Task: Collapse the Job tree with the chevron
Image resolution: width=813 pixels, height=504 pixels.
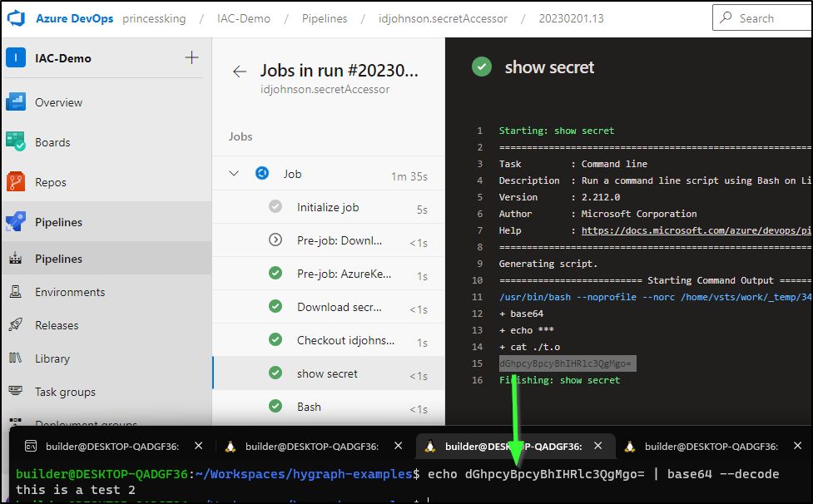Action: coord(234,174)
